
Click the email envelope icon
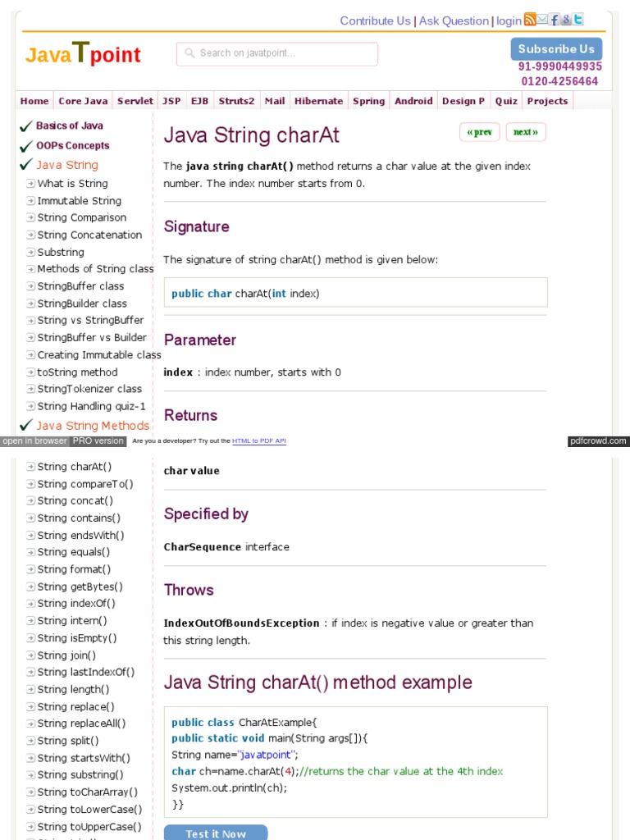(x=542, y=20)
